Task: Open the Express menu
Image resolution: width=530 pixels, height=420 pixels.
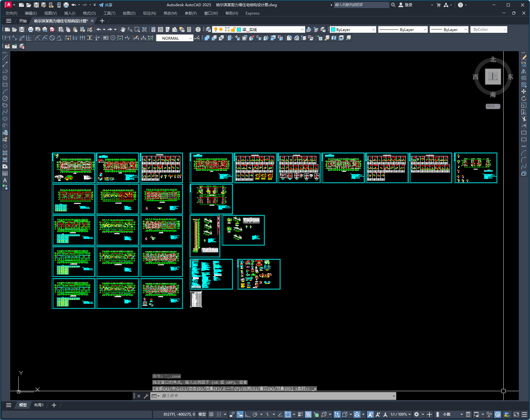Action: click(252, 13)
